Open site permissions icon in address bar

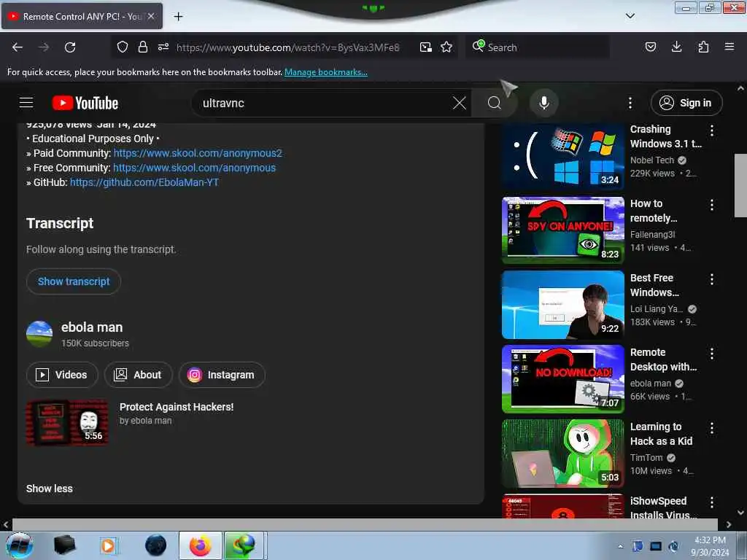click(x=163, y=47)
